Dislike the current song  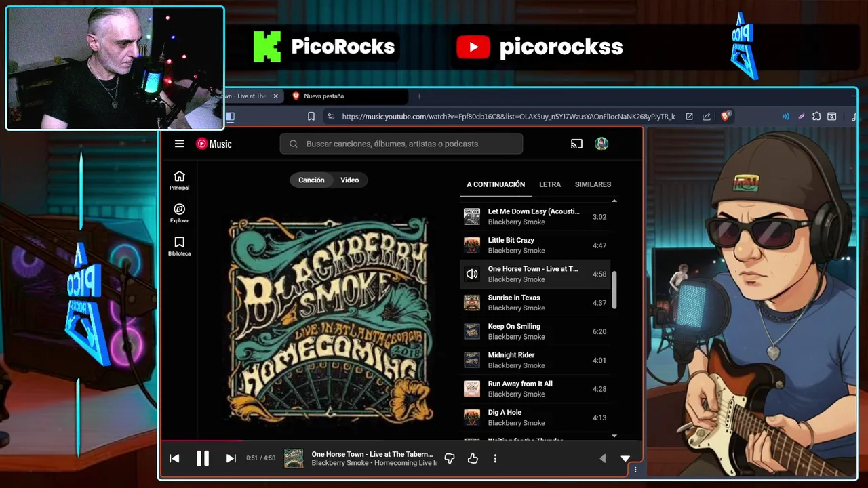click(x=449, y=459)
